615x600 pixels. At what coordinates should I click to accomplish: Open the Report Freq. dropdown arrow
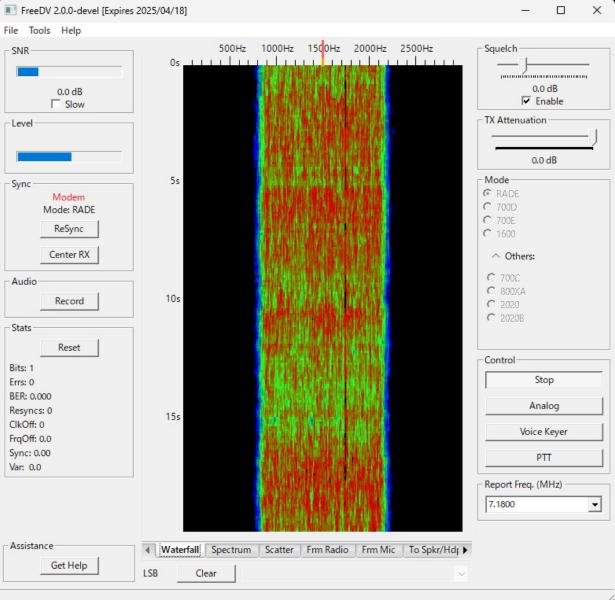595,505
